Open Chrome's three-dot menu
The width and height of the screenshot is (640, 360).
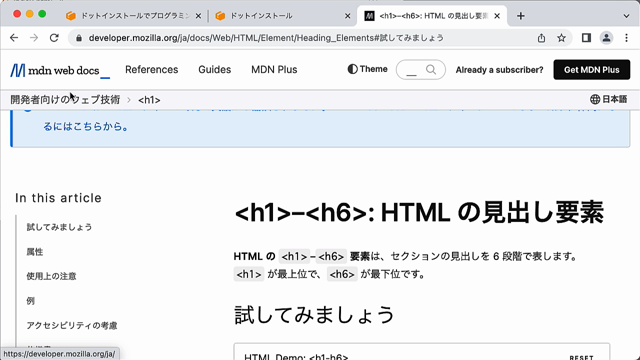[x=626, y=38]
